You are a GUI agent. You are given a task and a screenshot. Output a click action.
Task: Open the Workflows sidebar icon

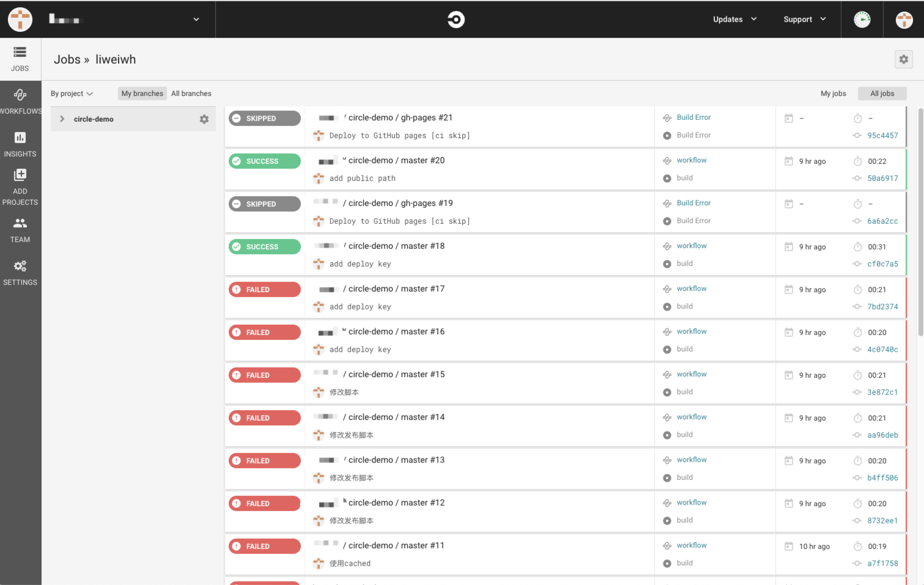[x=20, y=95]
